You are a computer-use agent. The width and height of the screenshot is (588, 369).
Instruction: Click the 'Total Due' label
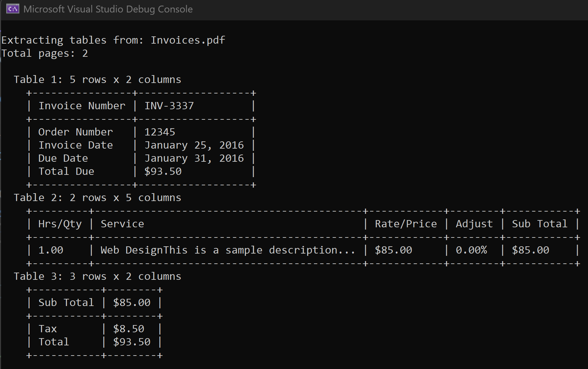[x=66, y=171]
